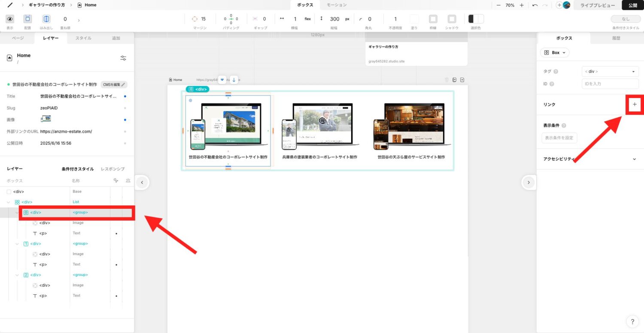Open the シャドウ (shadow) settings icon
Viewport: 644px width, 333px height.
pos(452,19)
